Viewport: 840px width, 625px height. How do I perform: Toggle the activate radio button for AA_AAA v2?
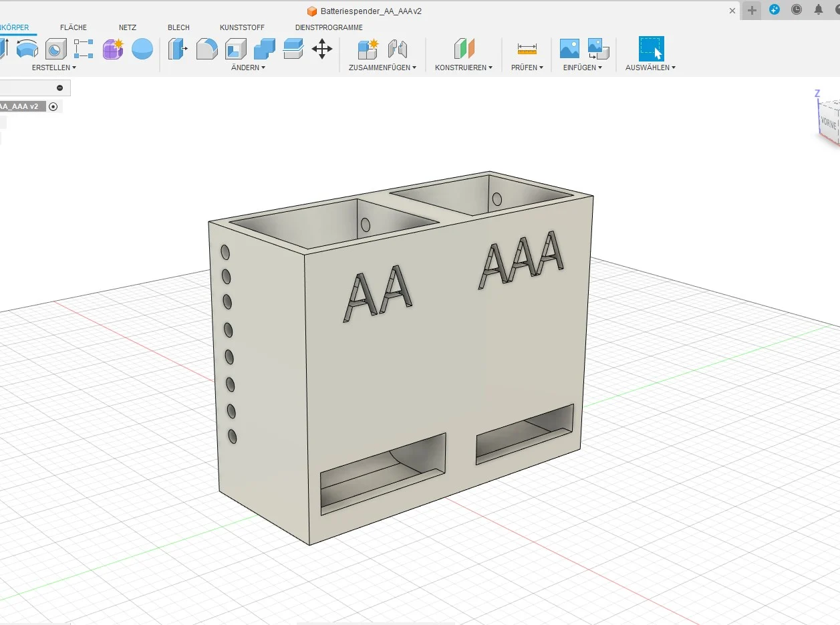[53, 106]
